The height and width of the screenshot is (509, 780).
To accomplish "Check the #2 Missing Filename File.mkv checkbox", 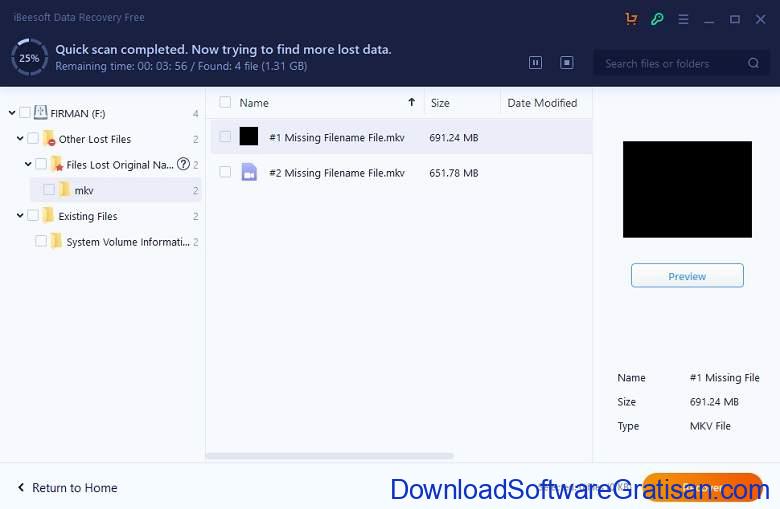I will (225, 172).
